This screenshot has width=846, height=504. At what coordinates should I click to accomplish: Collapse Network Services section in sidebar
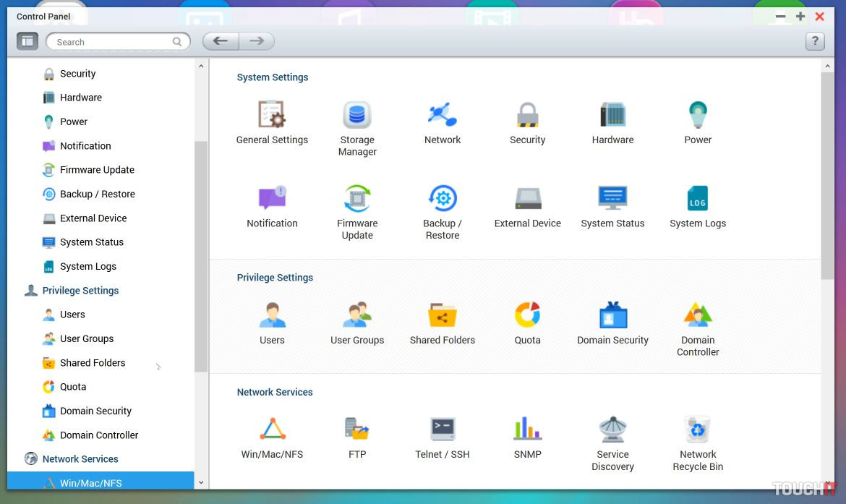(x=80, y=459)
